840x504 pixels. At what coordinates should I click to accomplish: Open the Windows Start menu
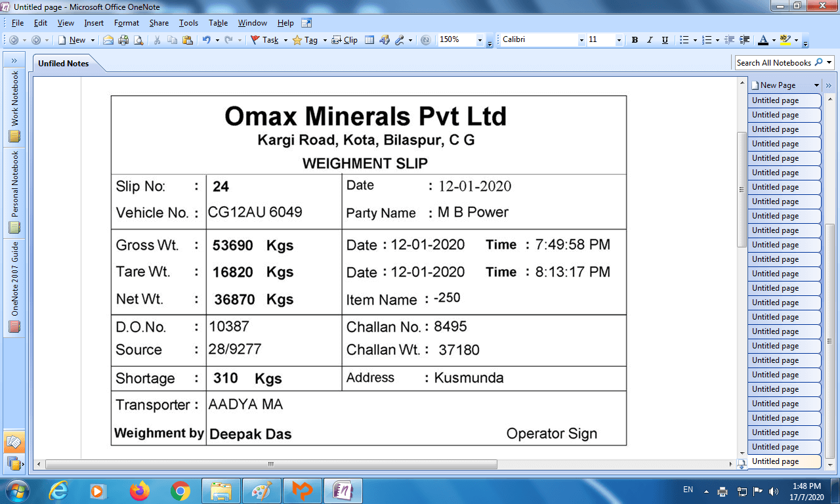coord(16,490)
